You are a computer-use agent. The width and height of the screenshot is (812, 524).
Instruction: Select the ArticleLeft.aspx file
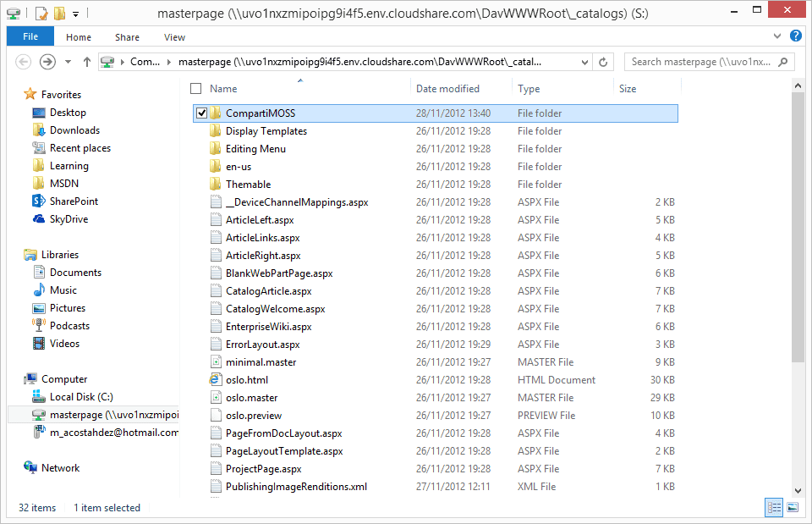click(x=260, y=220)
